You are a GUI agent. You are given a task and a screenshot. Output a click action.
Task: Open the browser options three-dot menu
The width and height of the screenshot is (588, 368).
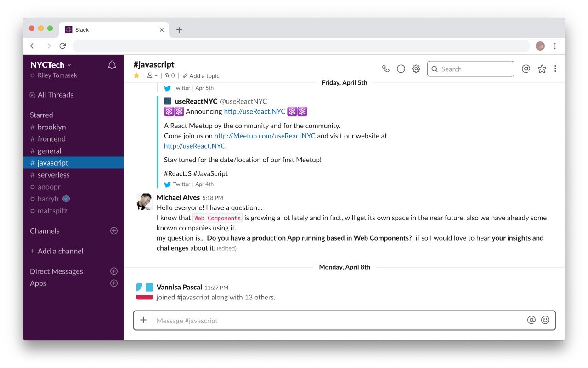point(555,46)
